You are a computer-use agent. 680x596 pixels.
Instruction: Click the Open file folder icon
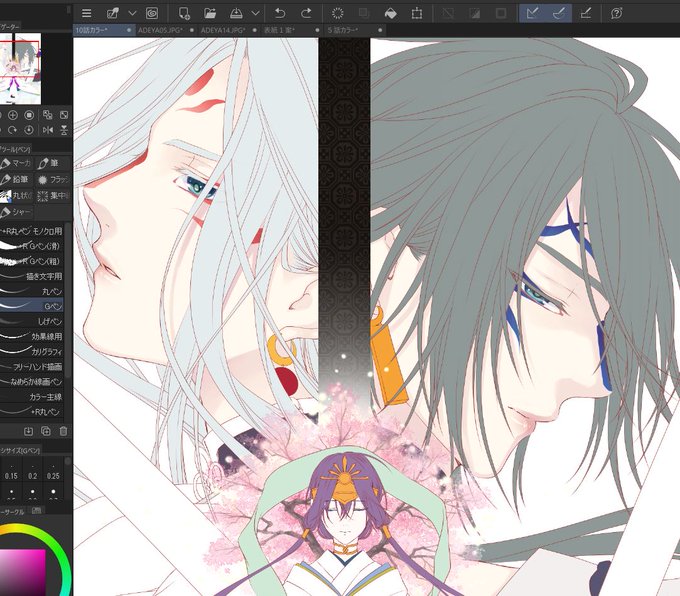point(210,13)
